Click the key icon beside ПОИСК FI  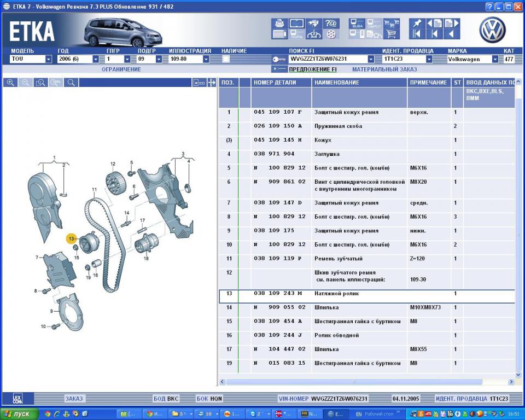(x=279, y=59)
